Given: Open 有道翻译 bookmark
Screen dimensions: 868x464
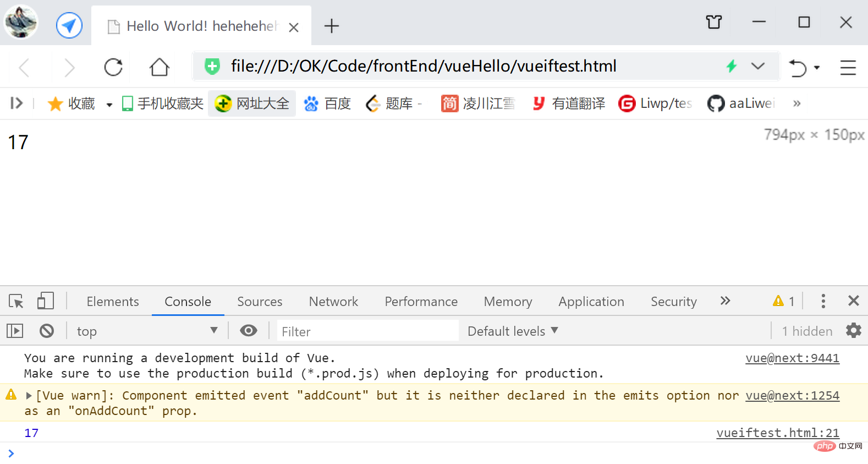Looking at the screenshot, I should click(569, 103).
